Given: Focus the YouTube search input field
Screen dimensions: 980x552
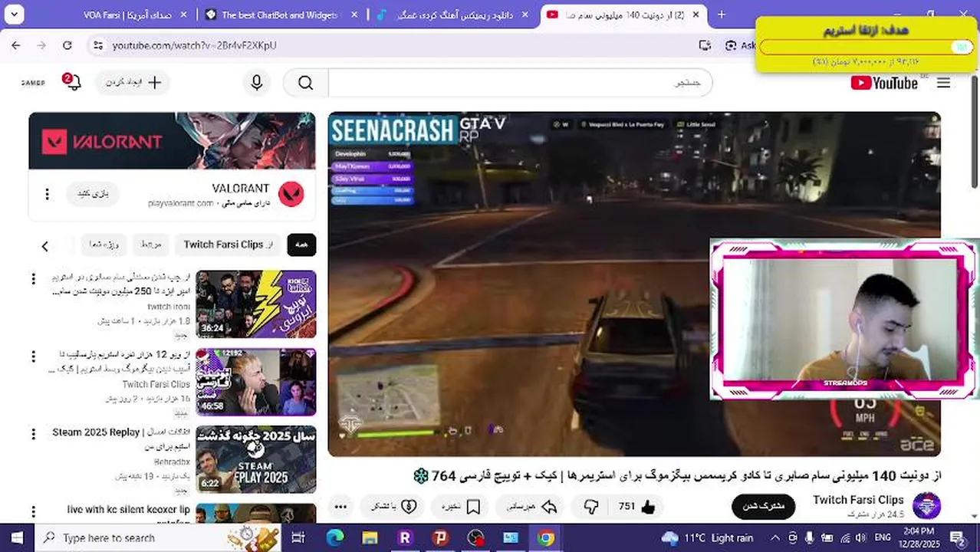Looking at the screenshot, I should [520, 83].
